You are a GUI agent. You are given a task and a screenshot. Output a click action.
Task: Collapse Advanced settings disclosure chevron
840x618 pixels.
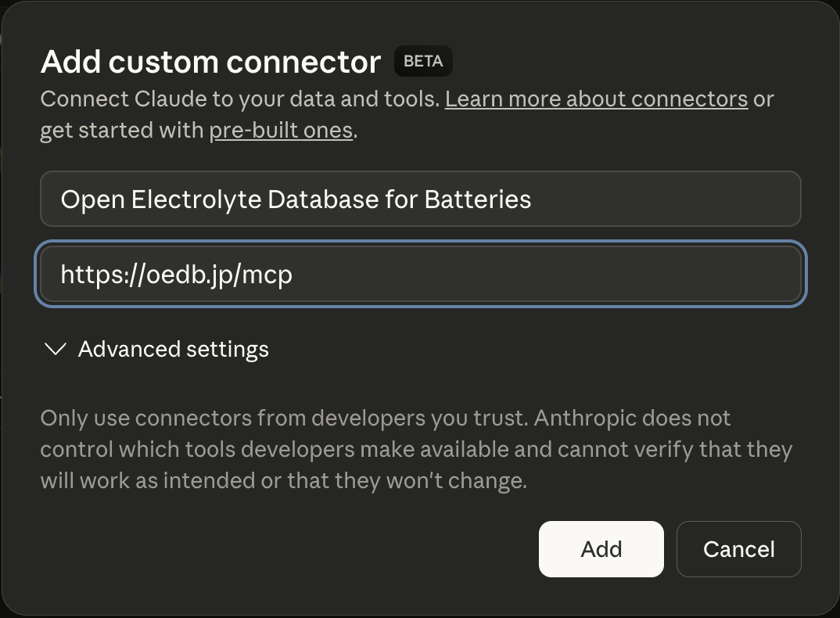point(55,349)
